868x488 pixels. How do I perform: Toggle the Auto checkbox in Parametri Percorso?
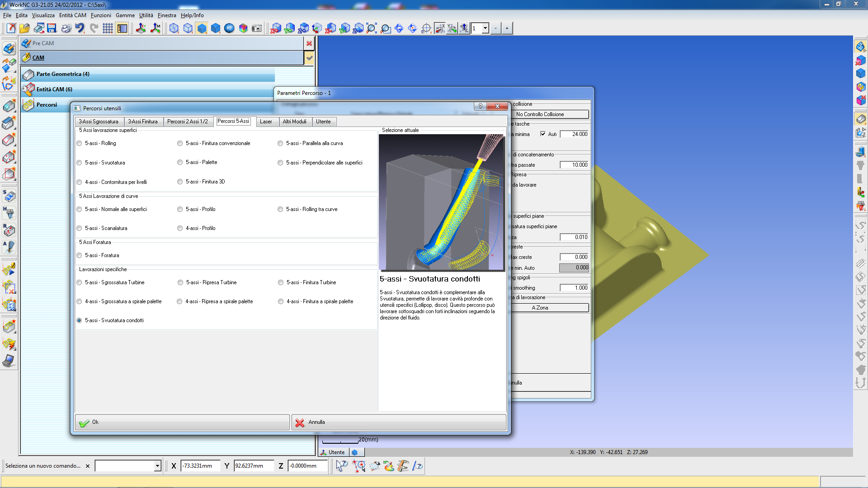click(x=543, y=134)
